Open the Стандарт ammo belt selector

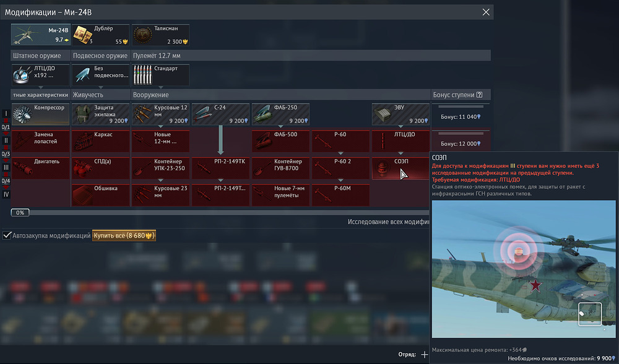[x=160, y=76]
